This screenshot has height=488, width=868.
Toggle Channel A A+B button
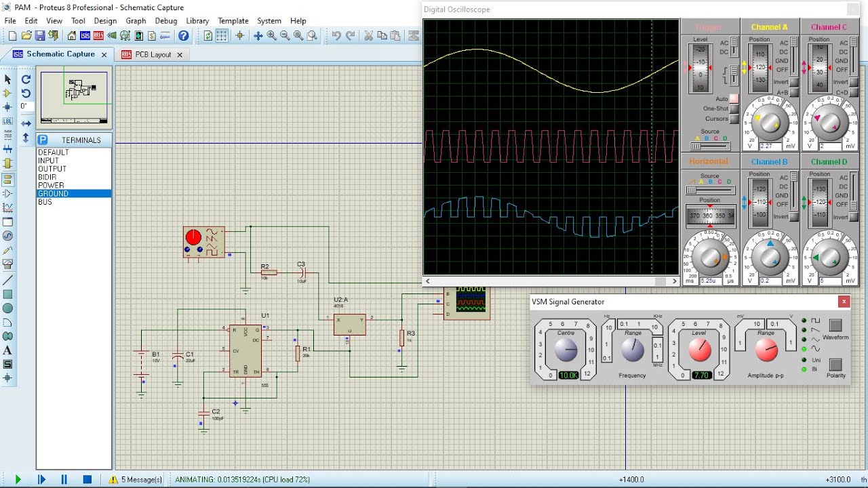[794, 92]
